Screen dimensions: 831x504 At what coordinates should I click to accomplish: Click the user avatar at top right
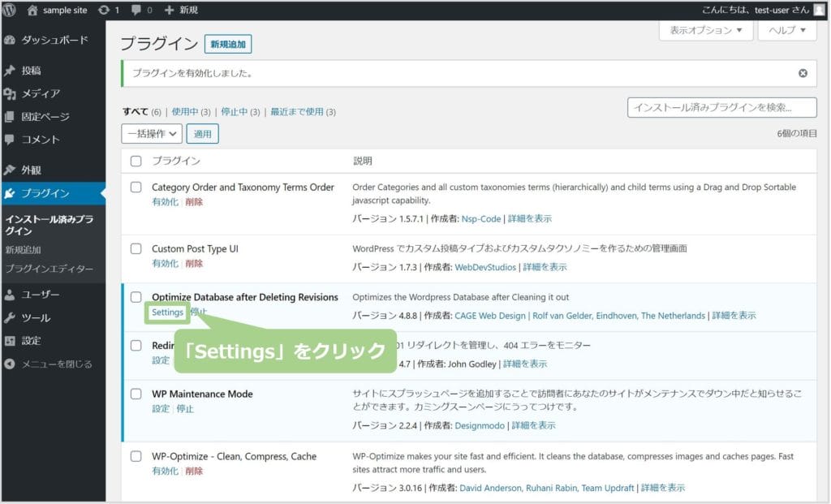[x=820, y=10]
